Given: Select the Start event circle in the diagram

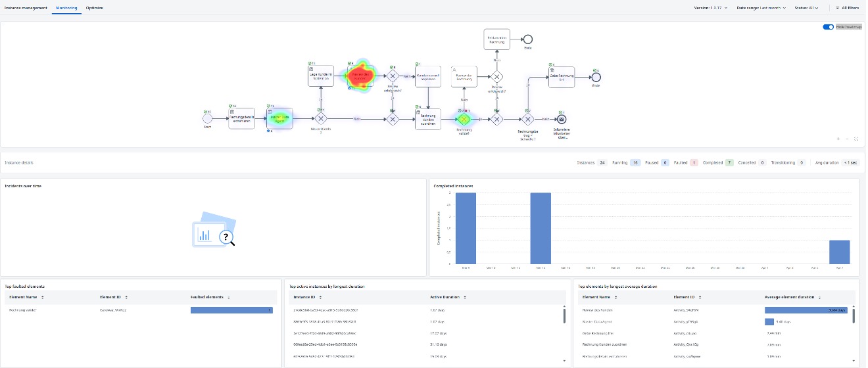Looking at the screenshot, I should pyautogui.click(x=207, y=118).
